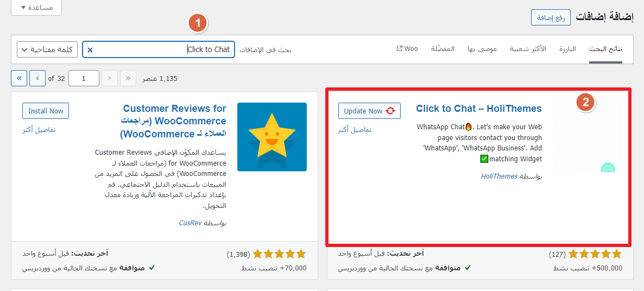This screenshot has height=291, width=644.
Task: Click the Customer Reviews star icon thumbnail
Action: [272, 137]
